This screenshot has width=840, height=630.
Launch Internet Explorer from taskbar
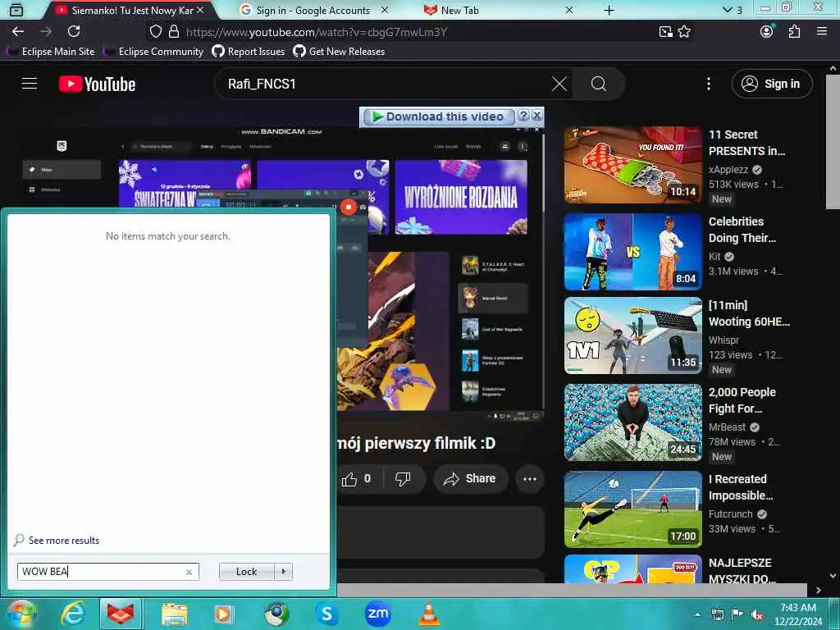(x=73, y=614)
